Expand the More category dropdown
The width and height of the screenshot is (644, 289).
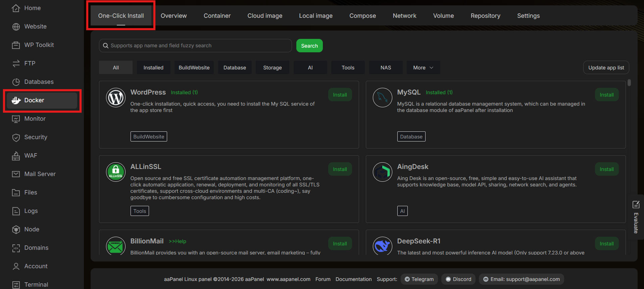[423, 67]
